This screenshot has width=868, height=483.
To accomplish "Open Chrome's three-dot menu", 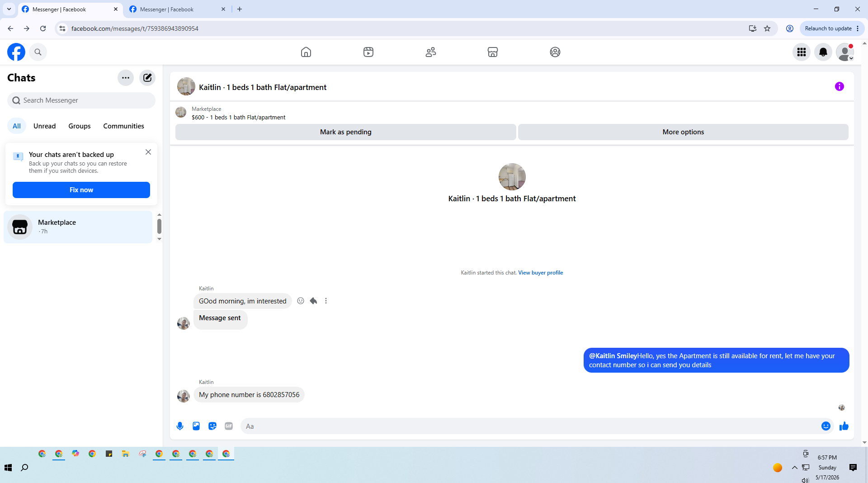I will pos(858,28).
